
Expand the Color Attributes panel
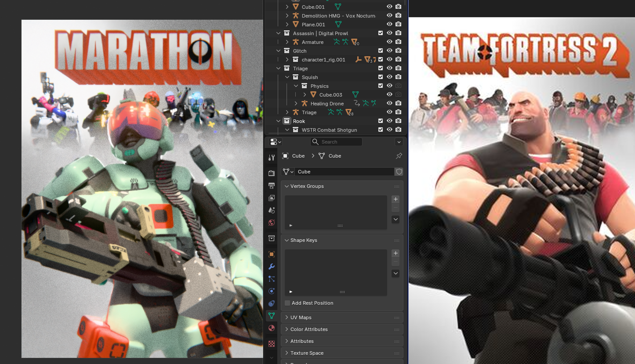pyautogui.click(x=287, y=329)
